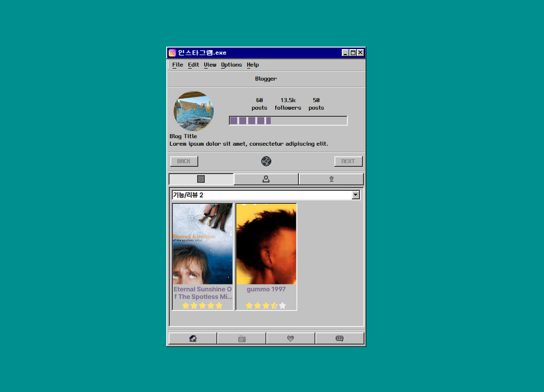Viewport: 544px width, 392px height.
Task: Click the Blog Title text
Action: [183, 136]
